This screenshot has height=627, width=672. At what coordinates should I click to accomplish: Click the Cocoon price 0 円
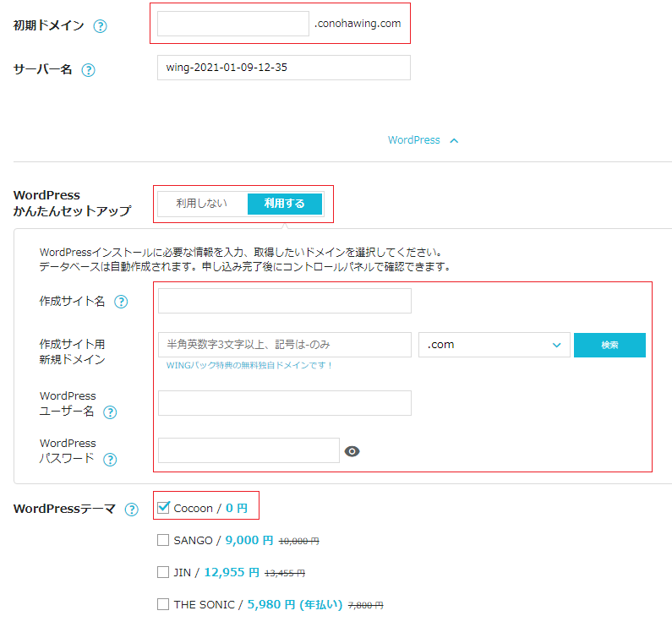click(237, 508)
